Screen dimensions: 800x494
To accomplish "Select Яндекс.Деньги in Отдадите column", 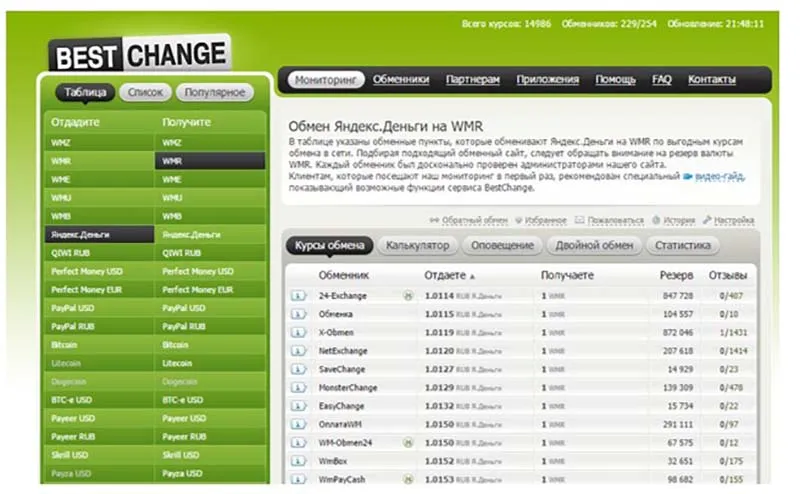I will coord(99,235).
